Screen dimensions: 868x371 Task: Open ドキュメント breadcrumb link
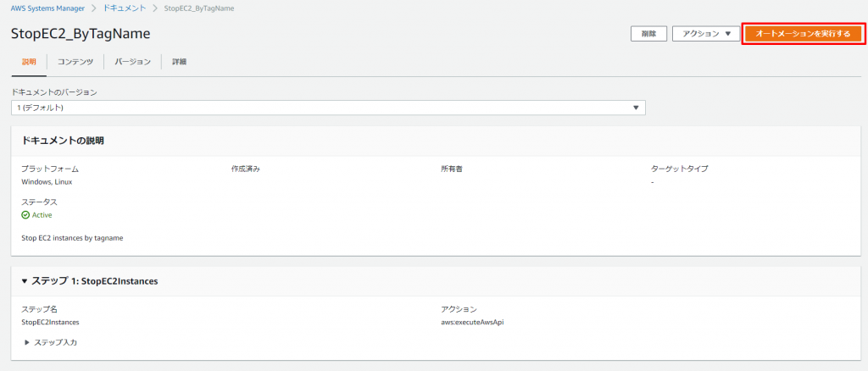click(x=125, y=8)
